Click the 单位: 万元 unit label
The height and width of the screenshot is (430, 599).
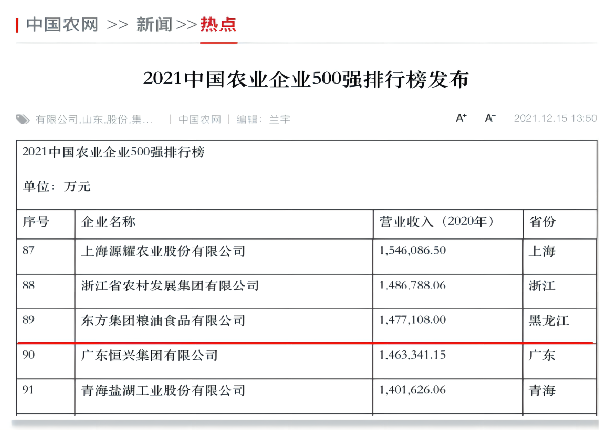click(x=57, y=186)
